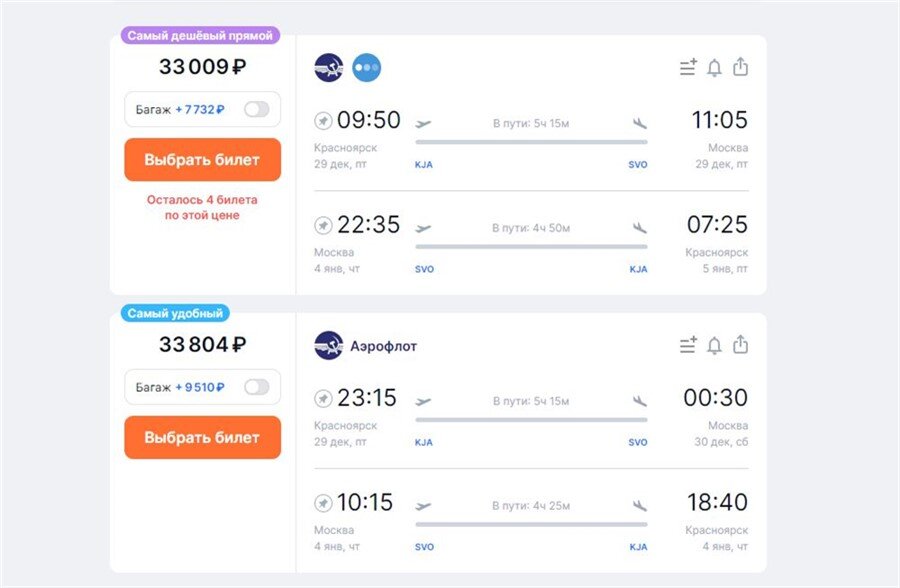
Task: Enable baggage +7 732₽ toggle
Action: click(257, 109)
